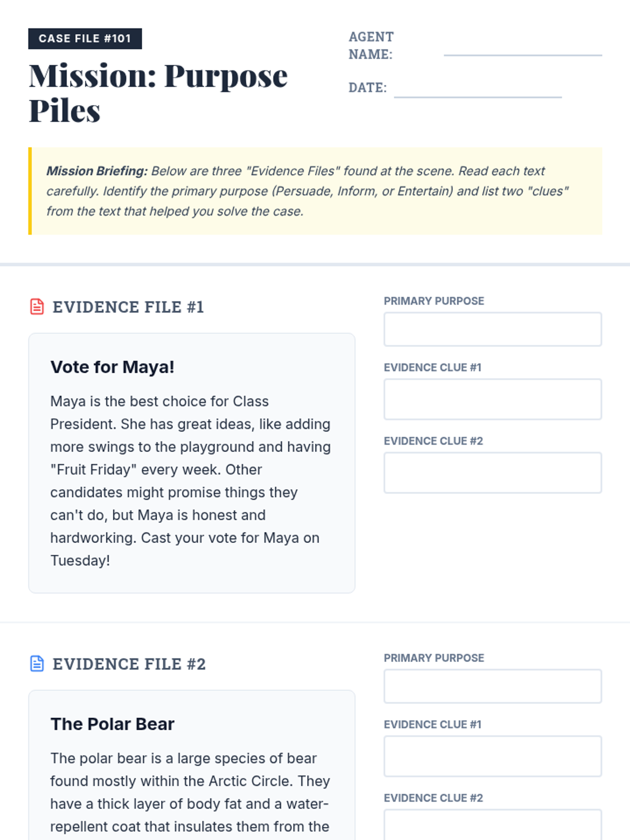
Task: Click the Maya class president paragraph
Action: [x=190, y=480]
